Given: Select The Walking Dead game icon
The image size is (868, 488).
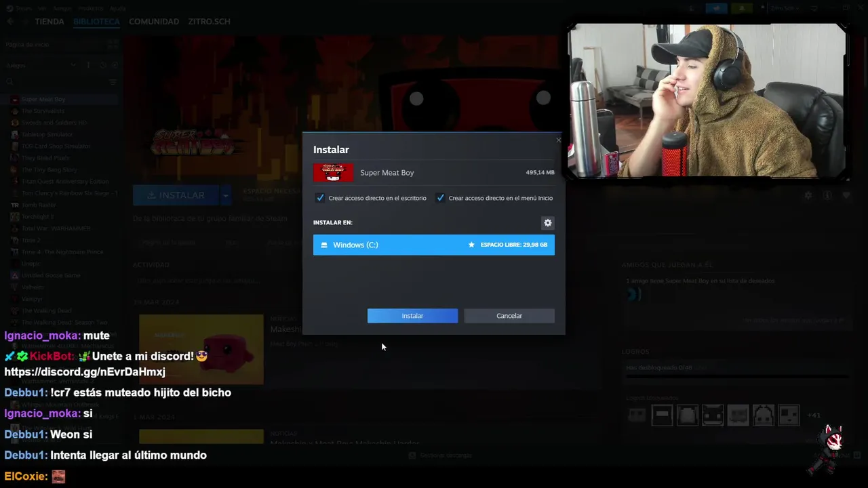Looking at the screenshot, I should pos(15,310).
